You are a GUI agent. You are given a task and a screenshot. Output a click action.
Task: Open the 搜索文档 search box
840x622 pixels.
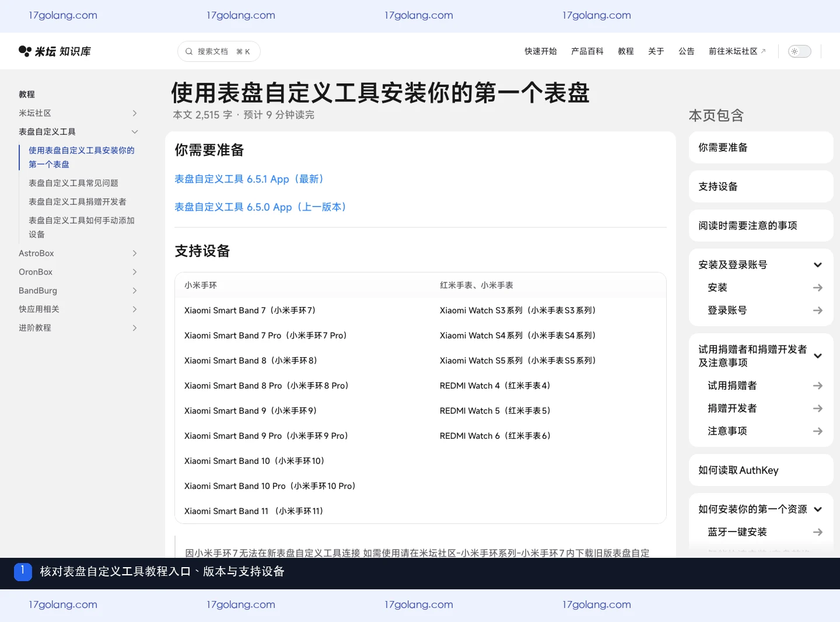coord(219,51)
